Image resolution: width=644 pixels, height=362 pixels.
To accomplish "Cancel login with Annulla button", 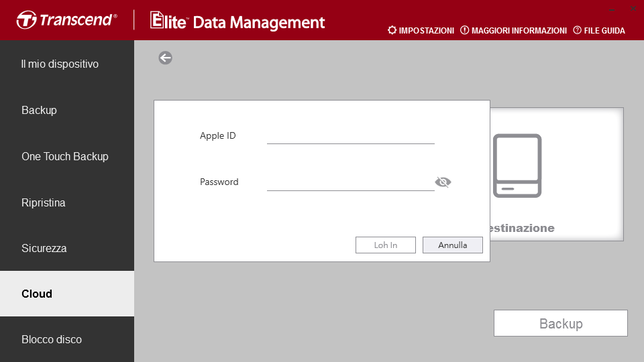I will point(453,245).
